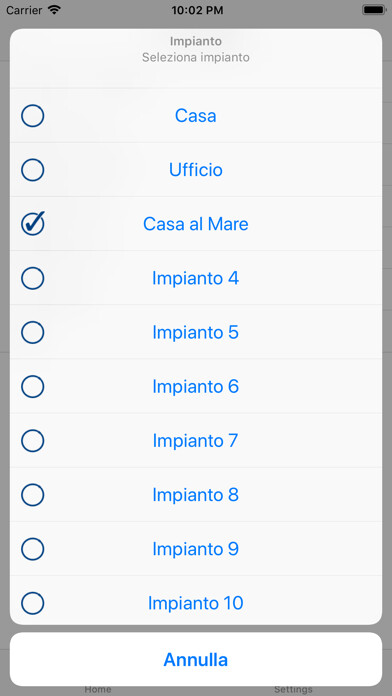
Task: Select the Ufficio radio circle
Action: [x=32, y=170]
